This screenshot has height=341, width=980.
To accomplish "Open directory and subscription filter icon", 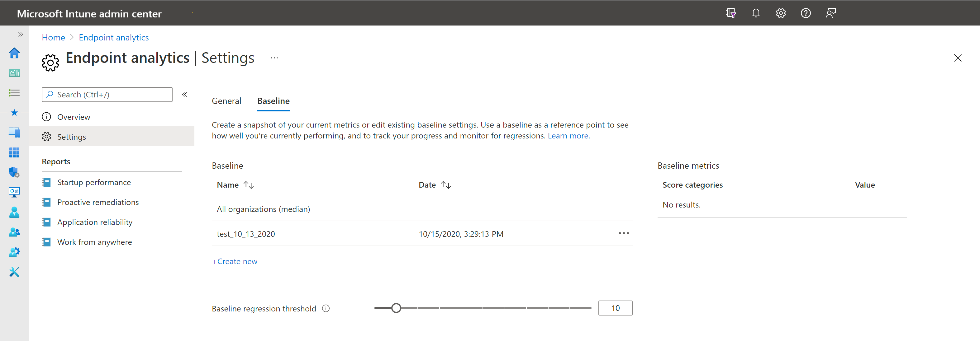I will click(x=731, y=13).
